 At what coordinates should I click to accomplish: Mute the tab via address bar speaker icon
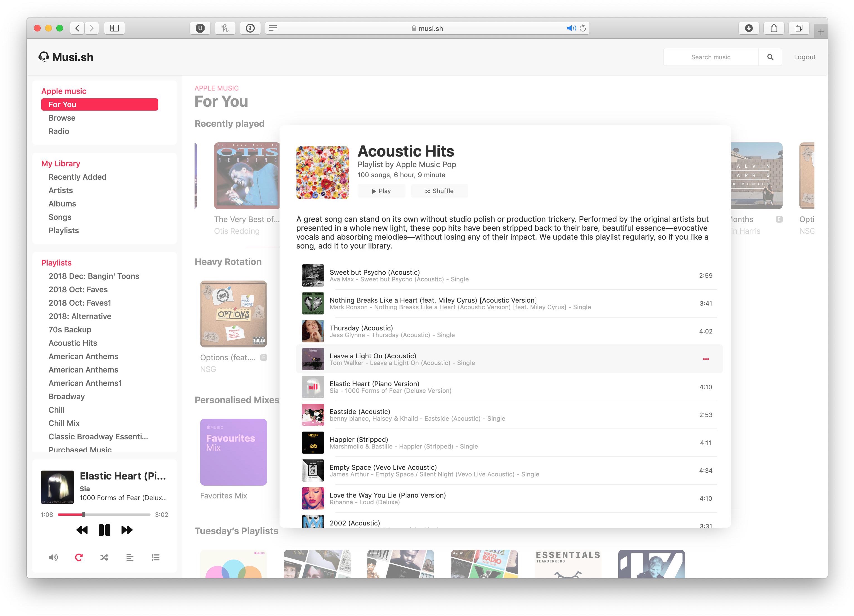coord(571,28)
